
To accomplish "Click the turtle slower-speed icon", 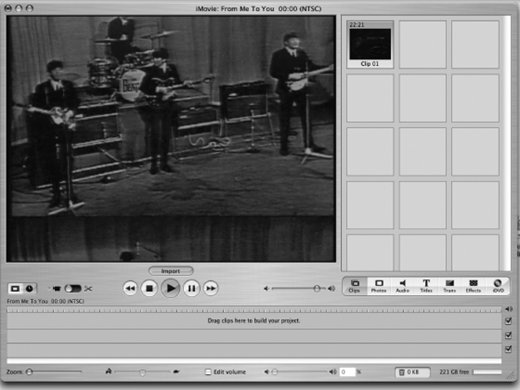I will [x=176, y=371].
